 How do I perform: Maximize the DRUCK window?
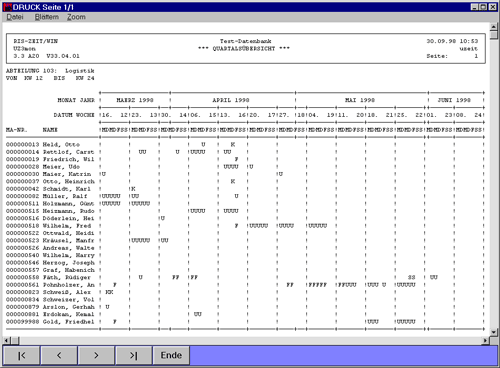(483, 7)
